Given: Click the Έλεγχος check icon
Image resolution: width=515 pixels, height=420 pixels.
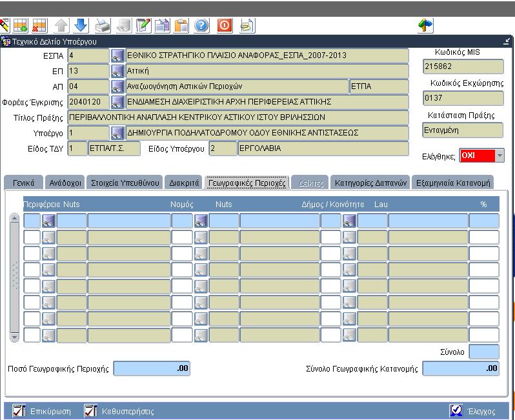Looking at the screenshot, I should tap(456, 411).
